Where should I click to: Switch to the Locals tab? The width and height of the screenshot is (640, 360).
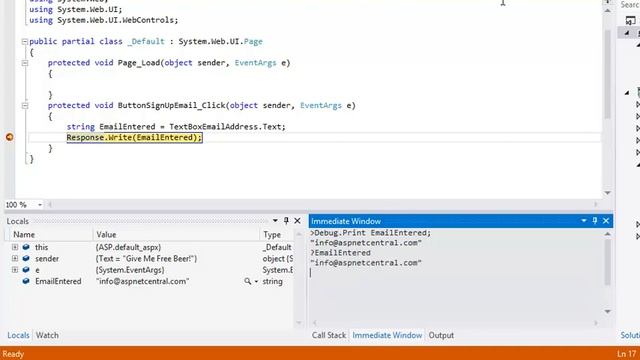click(18, 335)
